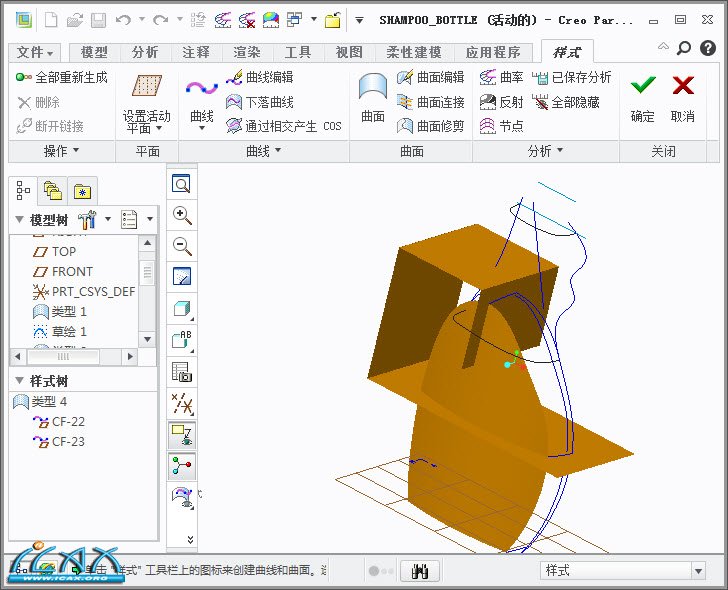Select 草绘 1 in model tree
The width and height of the screenshot is (728, 590).
click(59, 331)
